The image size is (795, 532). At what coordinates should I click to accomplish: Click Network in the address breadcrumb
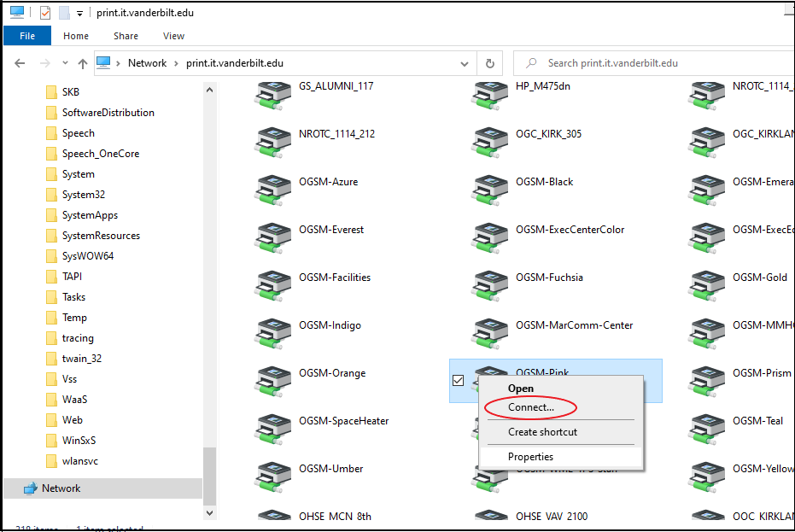[x=147, y=63]
